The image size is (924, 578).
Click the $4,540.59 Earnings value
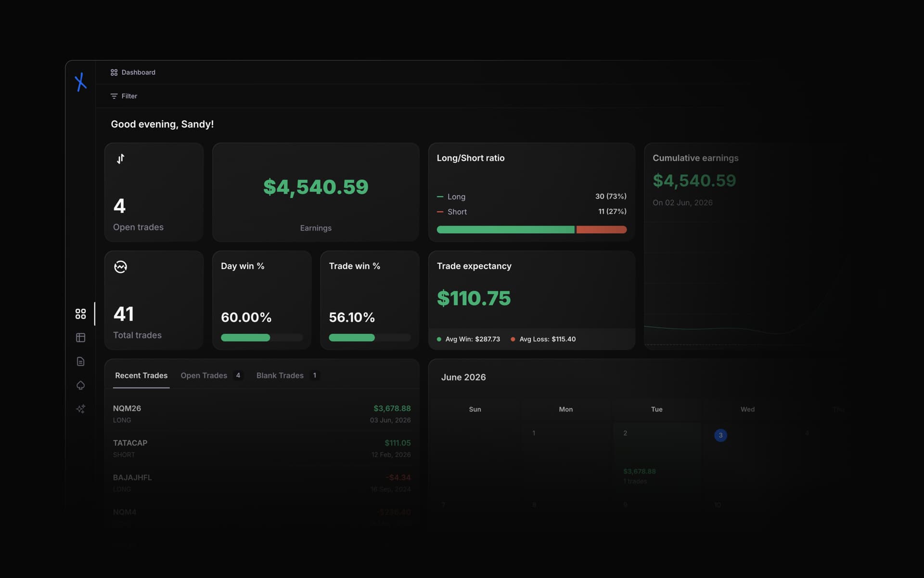(316, 187)
